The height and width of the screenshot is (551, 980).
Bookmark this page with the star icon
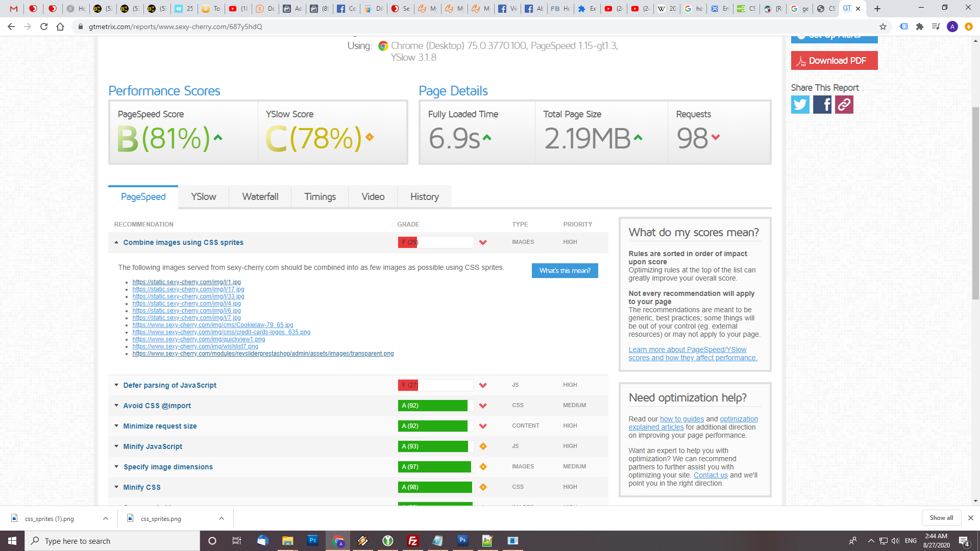tap(883, 27)
